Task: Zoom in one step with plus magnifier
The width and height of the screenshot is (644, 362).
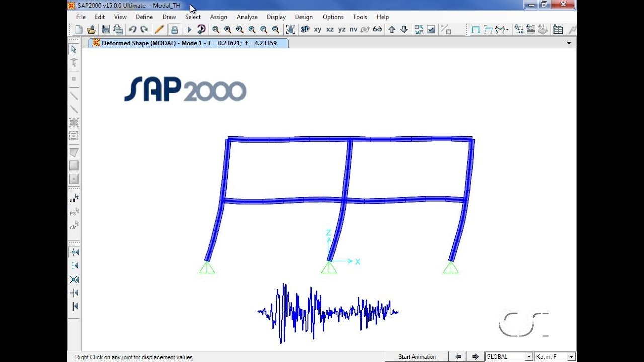Action: (252, 30)
